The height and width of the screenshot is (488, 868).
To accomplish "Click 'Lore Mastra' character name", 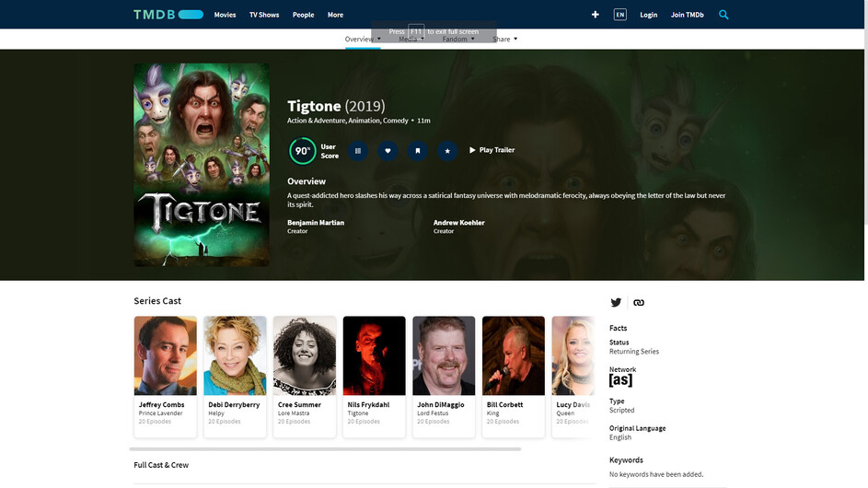I will (294, 413).
